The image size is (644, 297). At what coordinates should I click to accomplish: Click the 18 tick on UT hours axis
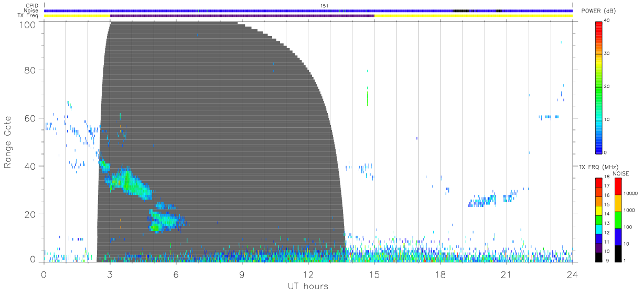click(x=441, y=274)
